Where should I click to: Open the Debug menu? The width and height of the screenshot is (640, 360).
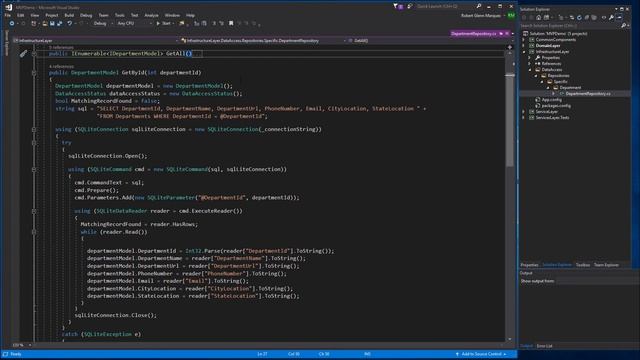pos(86,15)
